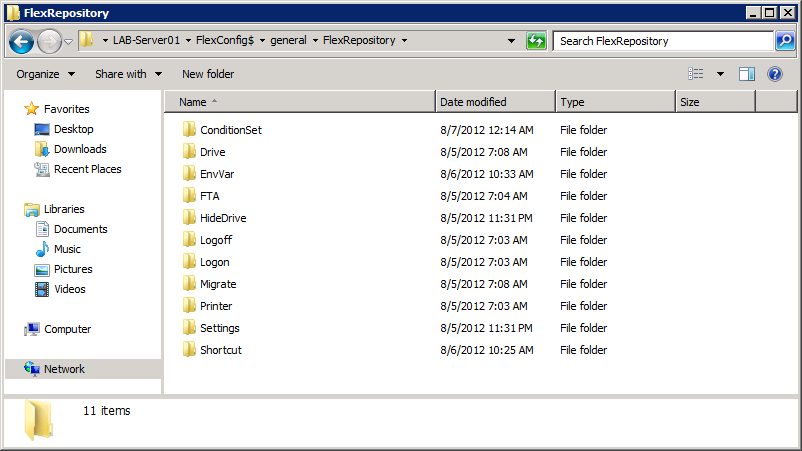Image resolution: width=802 pixels, height=451 pixels.
Task: Open Documents library
Action: tap(81, 229)
